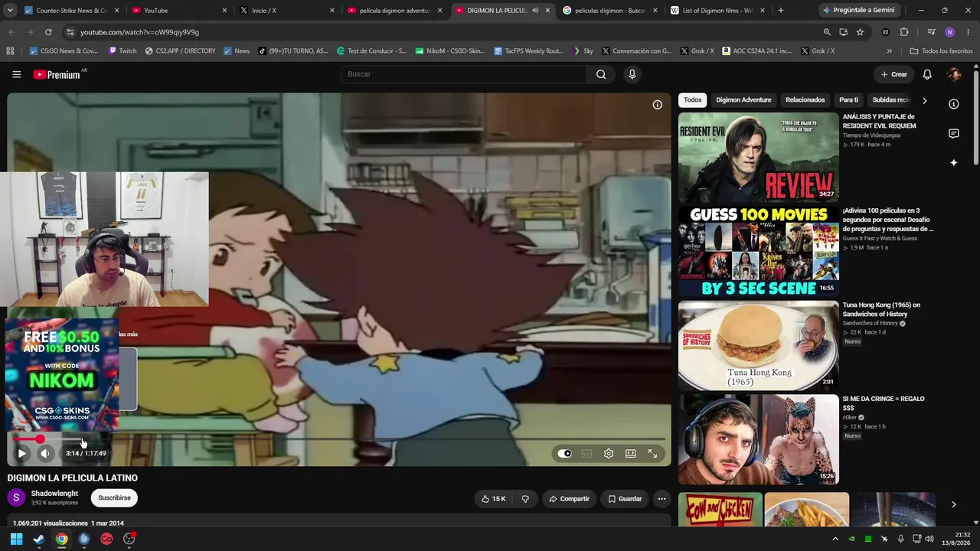Open Steam from the taskbar
980x551 pixels.
click(x=39, y=539)
